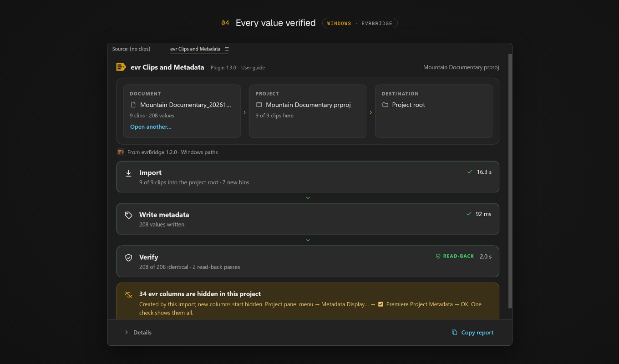Click the green checkmark beside 16.3 s
Image resolution: width=619 pixels, height=364 pixels.
click(x=470, y=172)
